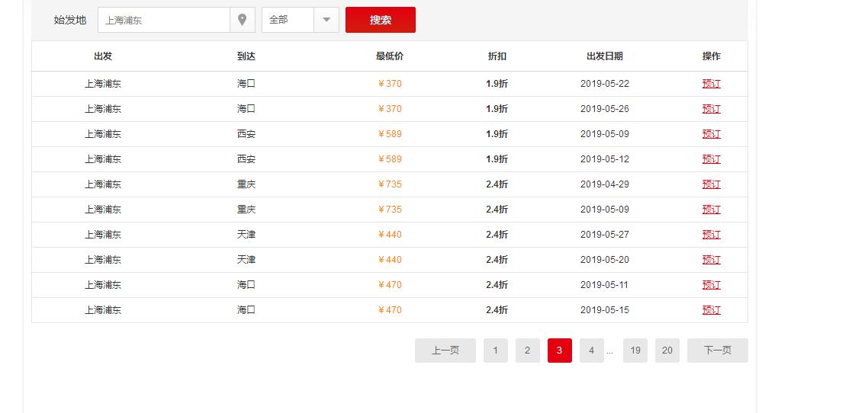Click 2.4折 discount in 2019-05-15 row
Image resolution: width=868 pixels, height=413 pixels.
[497, 310]
